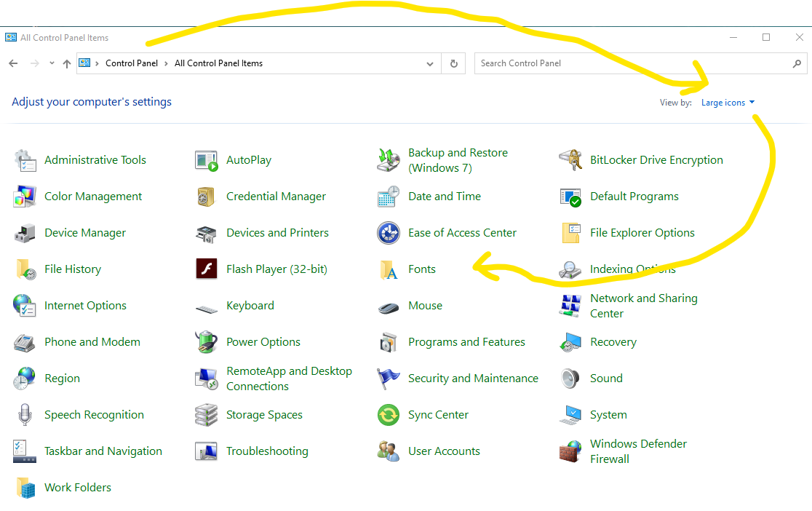
Task: Click the Mouse icon
Action: [389, 309]
